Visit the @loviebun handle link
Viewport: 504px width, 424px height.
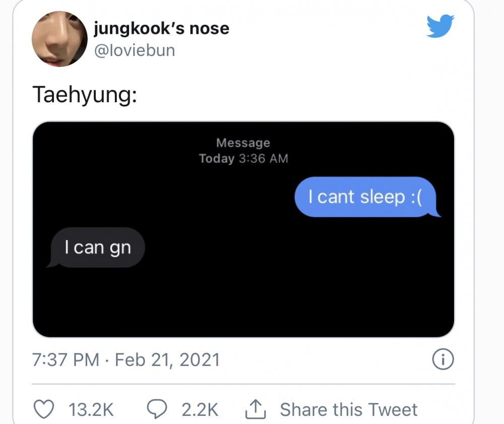pyautogui.click(x=135, y=50)
